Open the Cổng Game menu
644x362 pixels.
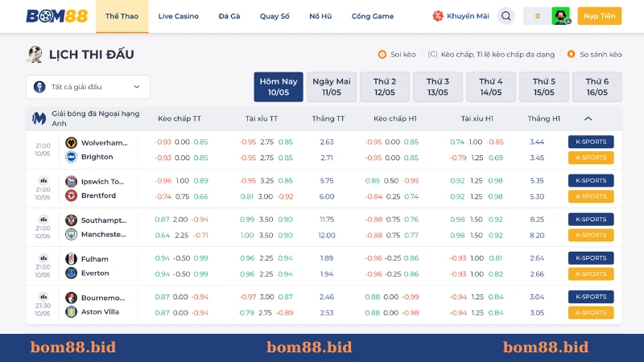[373, 16]
